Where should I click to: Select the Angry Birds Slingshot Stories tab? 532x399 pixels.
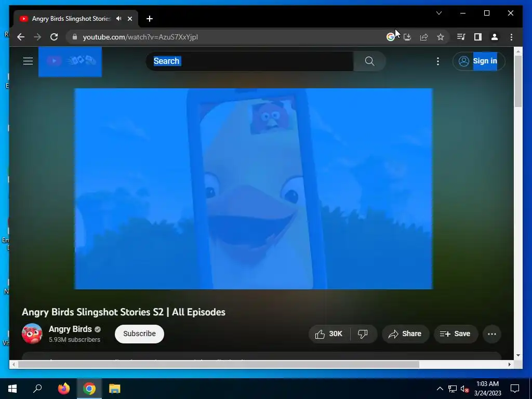click(x=71, y=19)
